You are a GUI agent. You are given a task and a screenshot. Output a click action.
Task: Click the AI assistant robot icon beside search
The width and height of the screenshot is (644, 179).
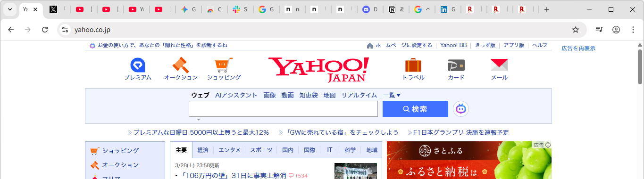[x=461, y=109]
